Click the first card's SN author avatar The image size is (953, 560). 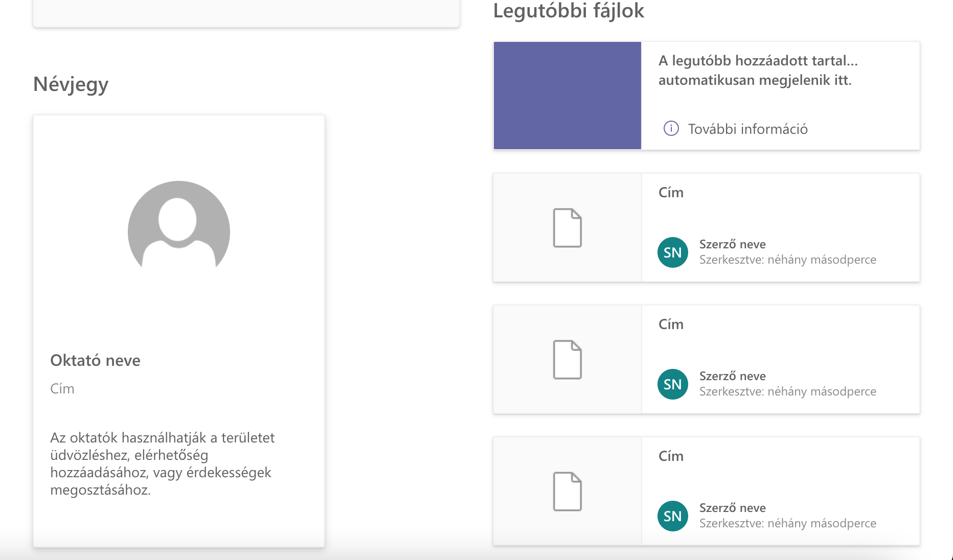coord(673,252)
